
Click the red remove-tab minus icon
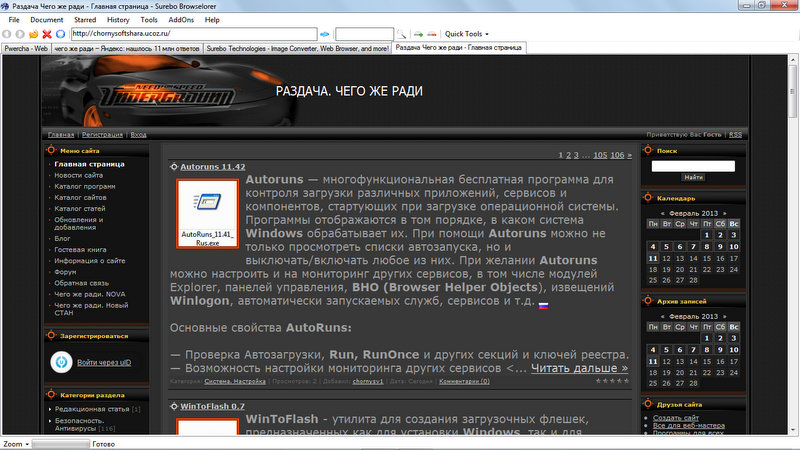pos(432,34)
